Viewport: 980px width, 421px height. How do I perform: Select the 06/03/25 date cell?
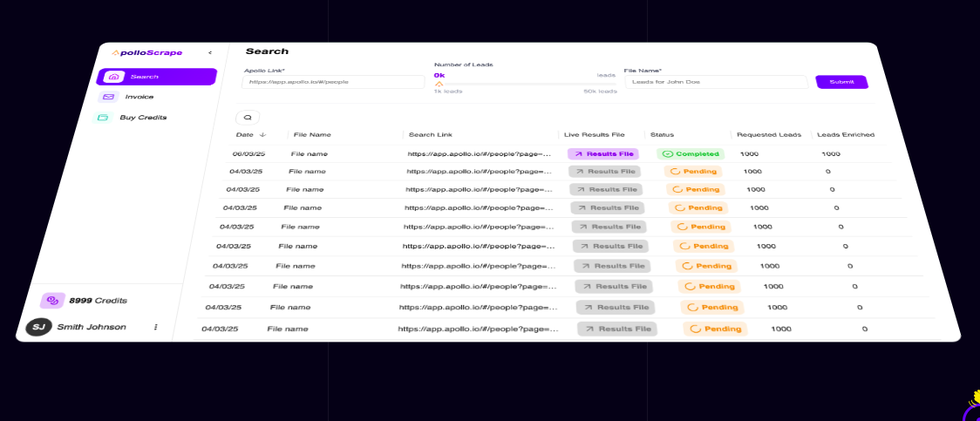249,153
